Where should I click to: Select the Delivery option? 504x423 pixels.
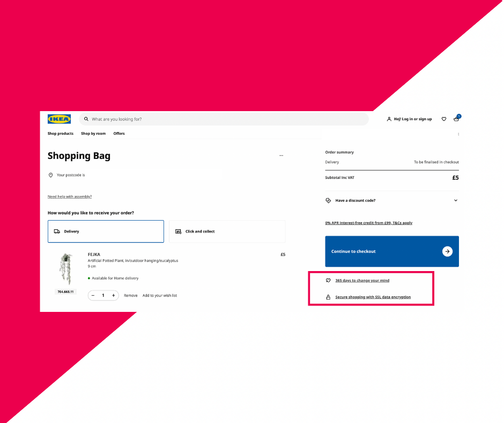106,231
